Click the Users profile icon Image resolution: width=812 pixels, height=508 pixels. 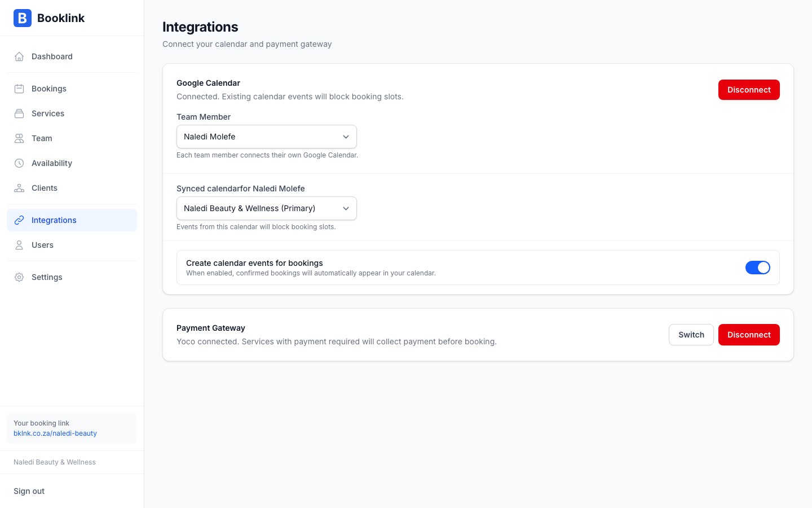tap(19, 245)
